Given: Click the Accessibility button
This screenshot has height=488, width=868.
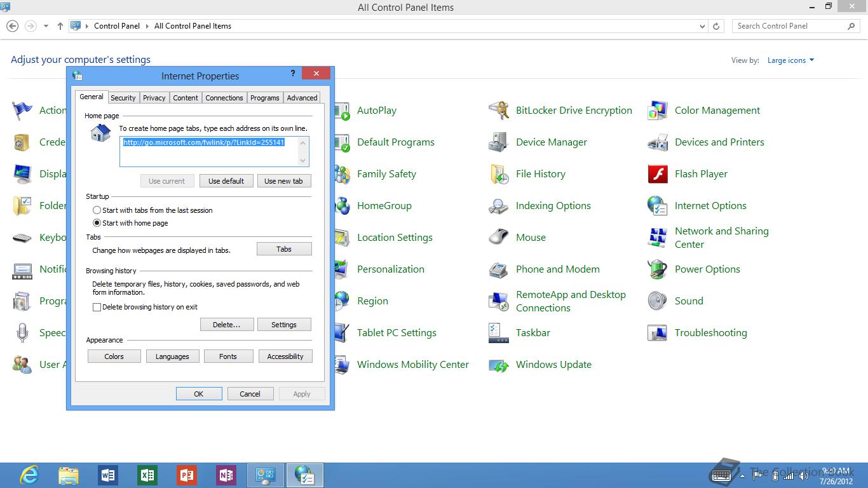Looking at the screenshot, I should [x=285, y=356].
